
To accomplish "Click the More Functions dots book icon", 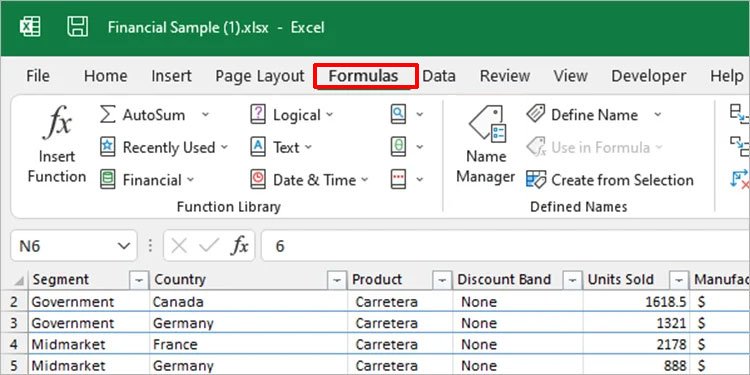I will click(x=398, y=180).
